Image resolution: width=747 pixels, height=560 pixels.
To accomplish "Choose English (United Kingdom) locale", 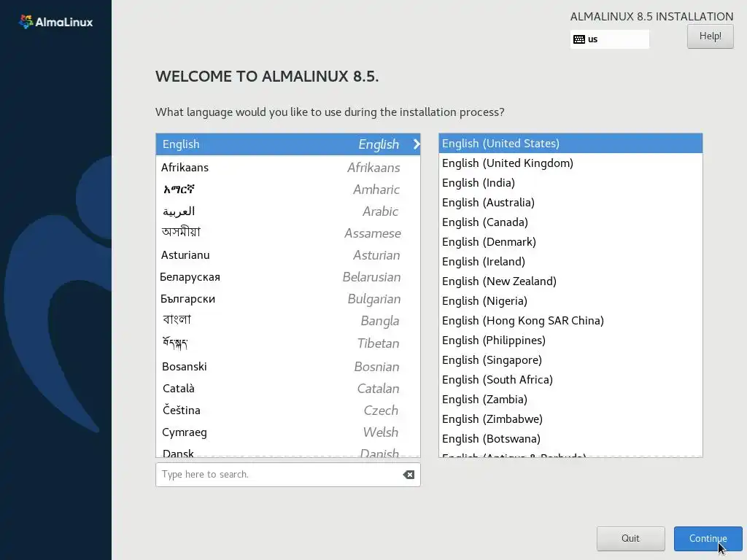I will [570, 163].
